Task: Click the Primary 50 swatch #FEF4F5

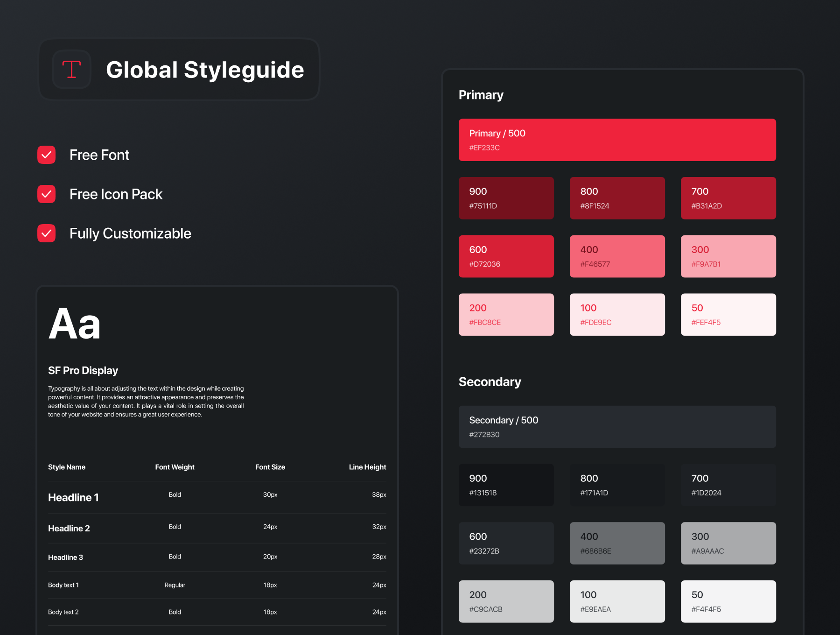Action: point(728,315)
